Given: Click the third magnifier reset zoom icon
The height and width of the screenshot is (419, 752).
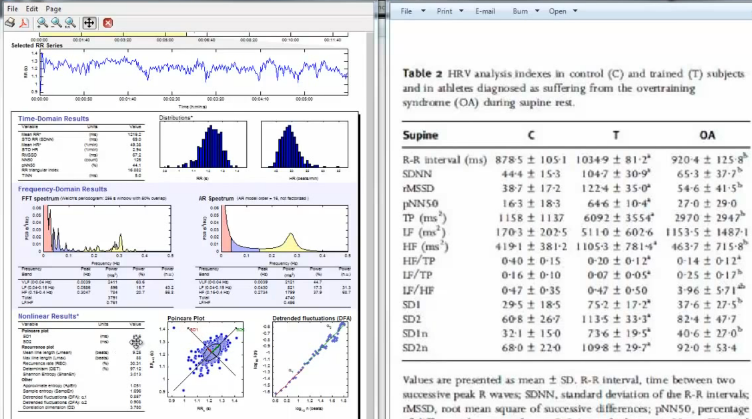Looking at the screenshot, I should [x=67, y=21].
